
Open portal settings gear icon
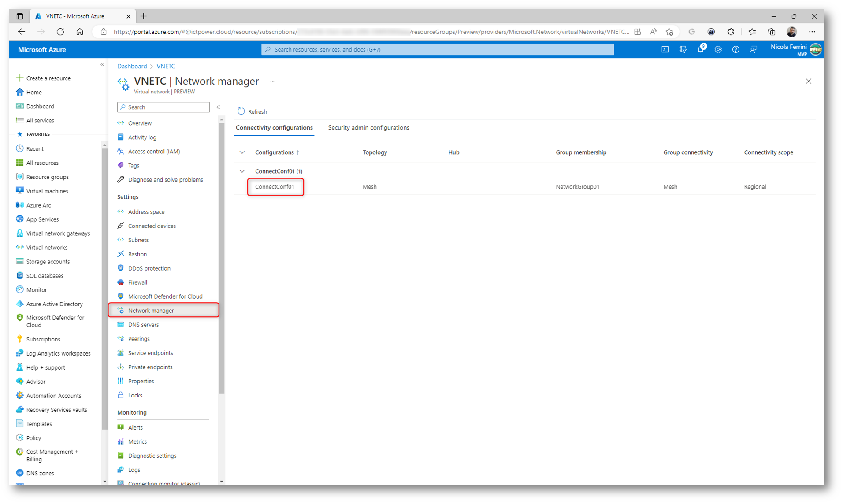pos(718,50)
